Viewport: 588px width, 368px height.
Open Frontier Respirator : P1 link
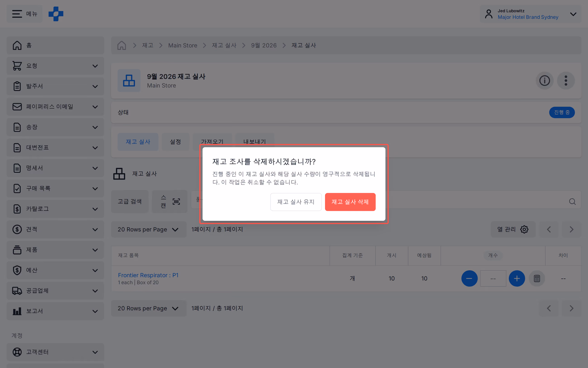[x=148, y=275]
